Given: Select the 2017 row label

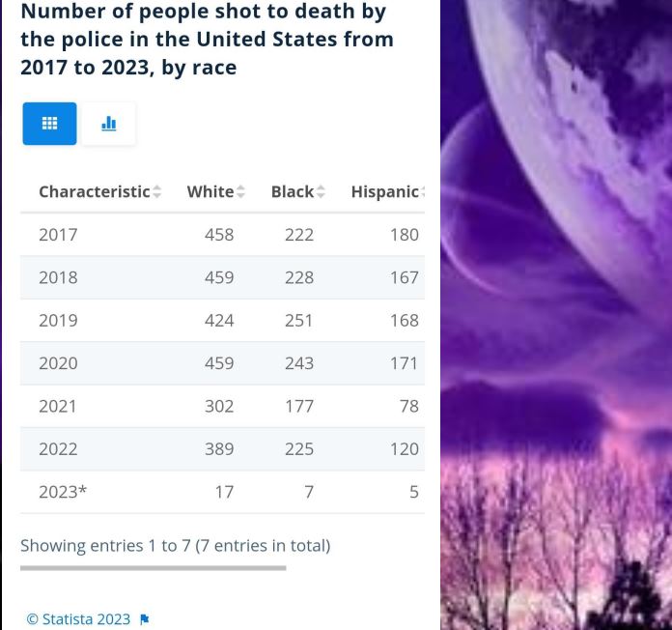Looking at the screenshot, I should pos(58,235).
